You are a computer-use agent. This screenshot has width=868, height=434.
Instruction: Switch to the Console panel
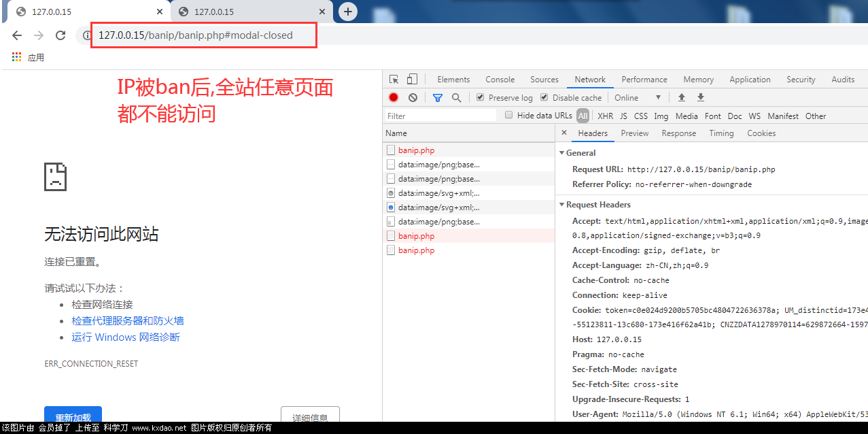click(500, 80)
